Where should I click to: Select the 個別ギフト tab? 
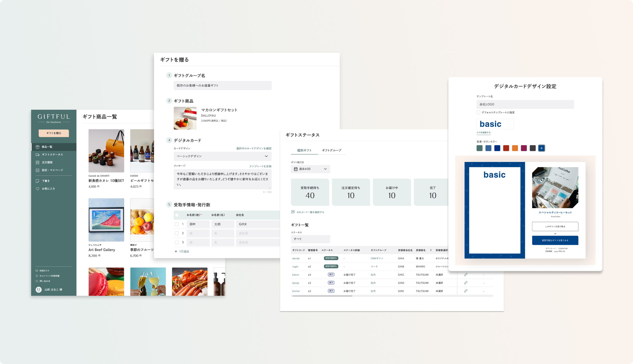[304, 150]
